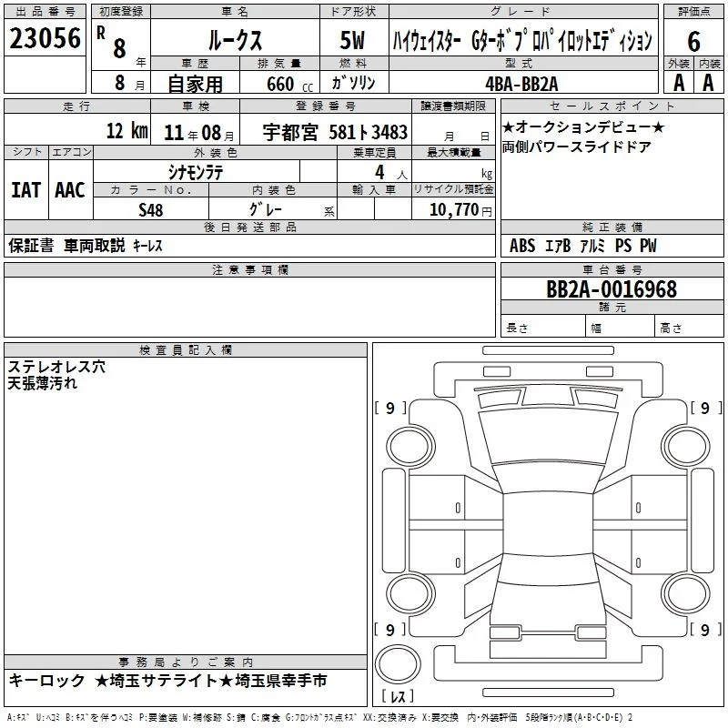Select color number S48
The width and height of the screenshot is (728, 728).
[151, 210]
